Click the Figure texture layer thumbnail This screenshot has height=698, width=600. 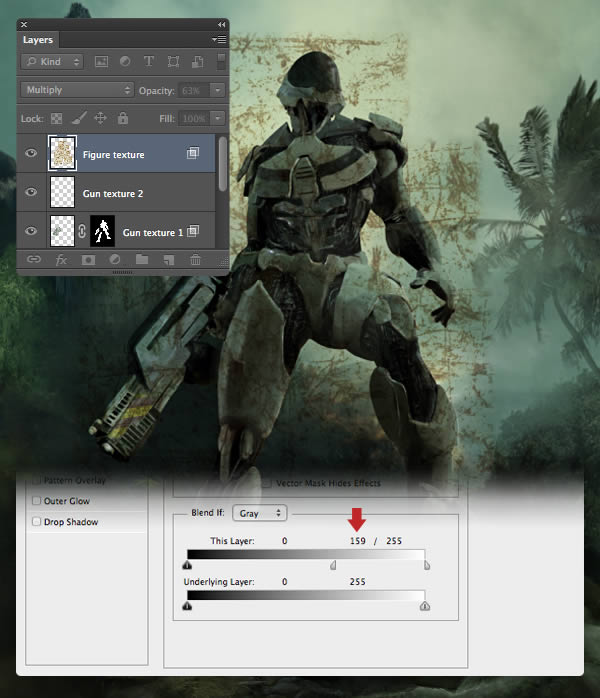tap(62, 153)
